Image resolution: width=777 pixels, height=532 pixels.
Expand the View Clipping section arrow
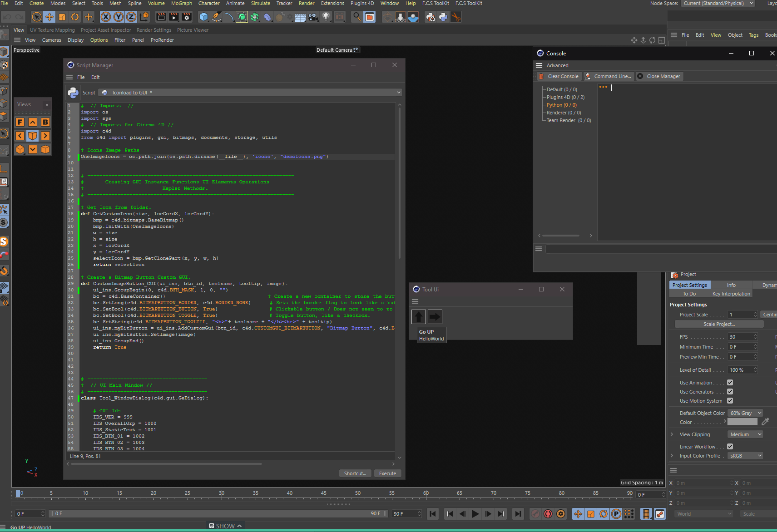pos(672,434)
